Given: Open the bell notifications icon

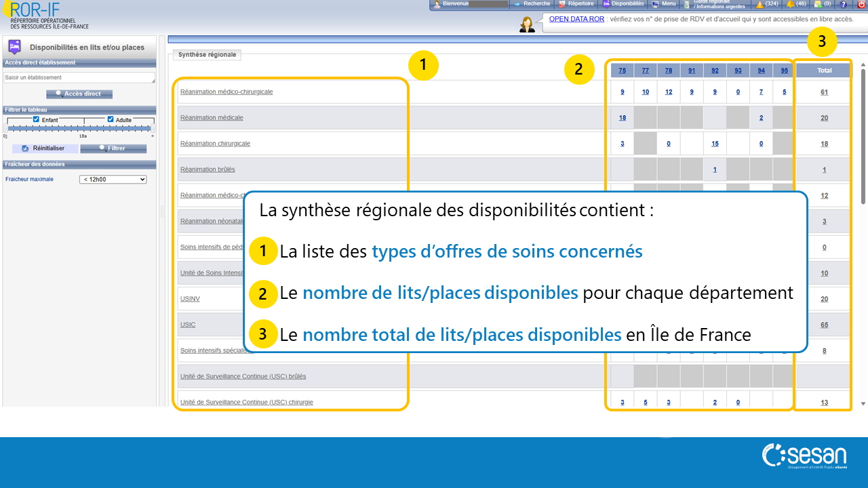Looking at the screenshot, I should (x=790, y=4).
